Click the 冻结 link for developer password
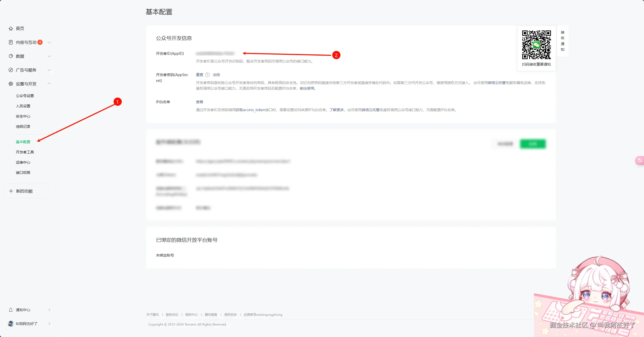The image size is (644, 337). [216, 75]
